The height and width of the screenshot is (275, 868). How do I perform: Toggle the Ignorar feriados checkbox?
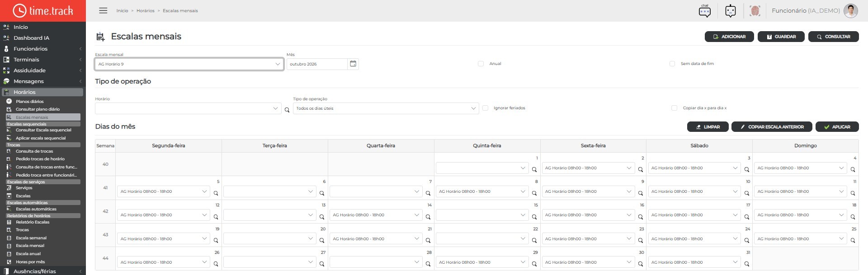[485, 108]
